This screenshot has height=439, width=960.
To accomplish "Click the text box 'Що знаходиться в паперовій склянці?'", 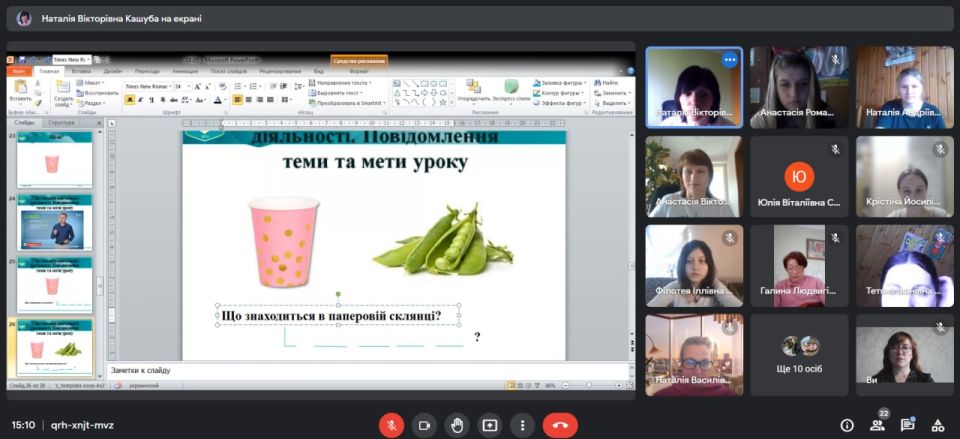I will tap(337, 315).
